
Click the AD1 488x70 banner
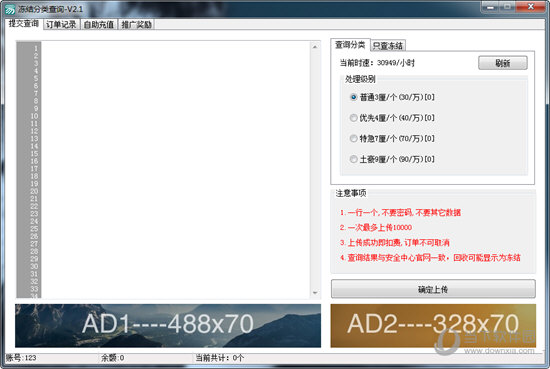(168, 326)
